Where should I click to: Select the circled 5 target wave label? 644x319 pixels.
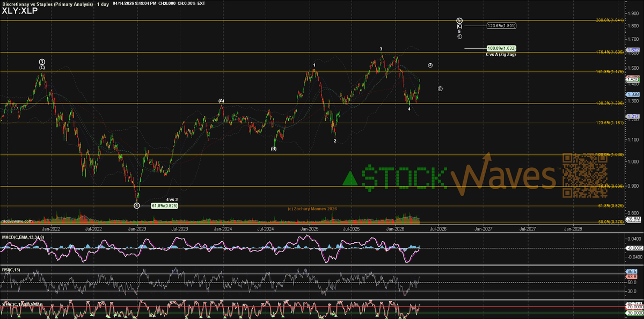pos(459,21)
